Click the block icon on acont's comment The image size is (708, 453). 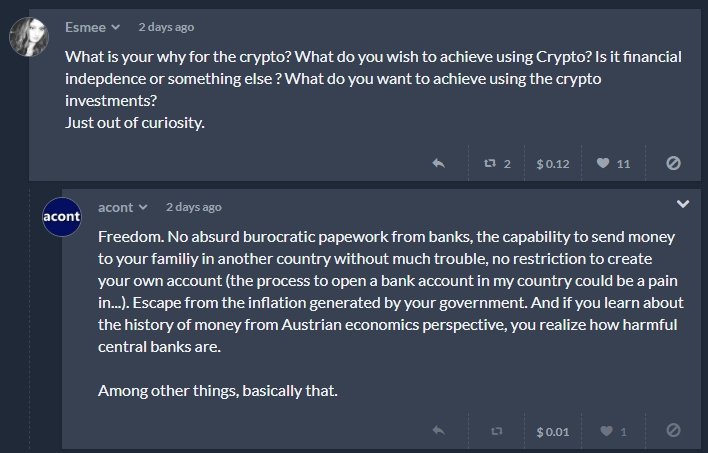(x=673, y=430)
